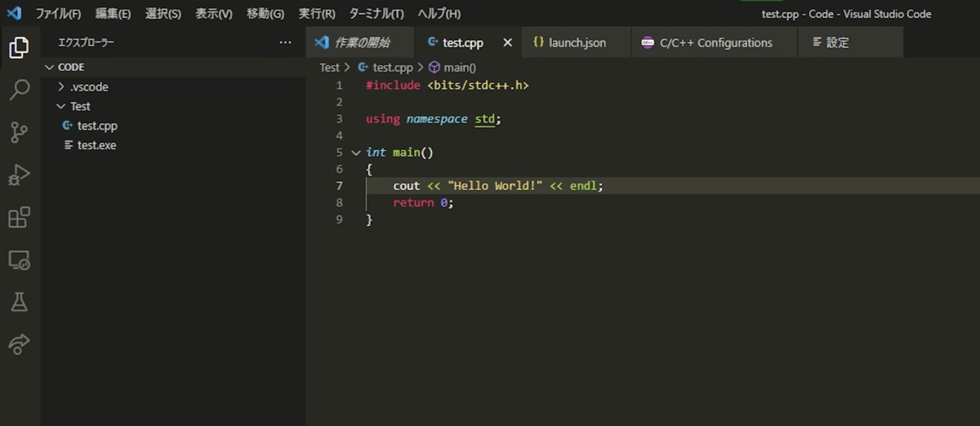This screenshot has height=426, width=980.
Task: Open the Search view icon
Action: click(x=19, y=90)
